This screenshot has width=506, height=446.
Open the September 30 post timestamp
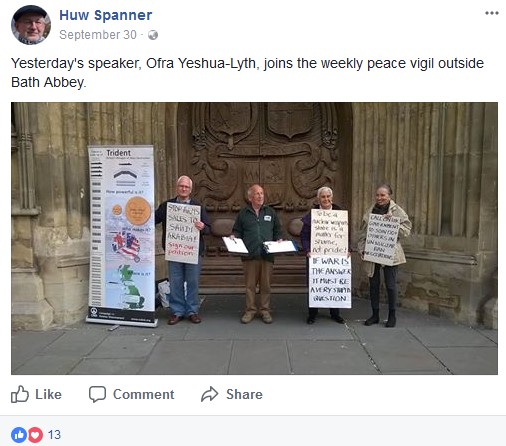tap(98, 35)
